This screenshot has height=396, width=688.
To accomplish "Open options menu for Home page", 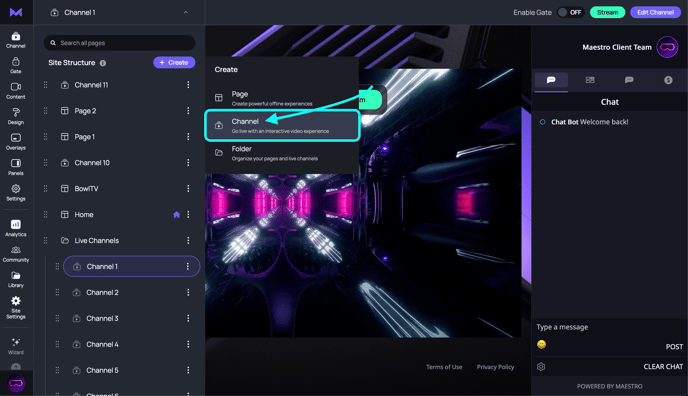I will pos(188,214).
